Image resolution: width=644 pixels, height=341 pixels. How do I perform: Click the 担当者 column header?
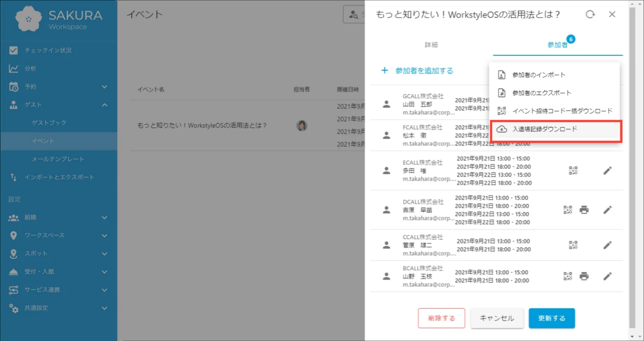pyautogui.click(x=302, y=89)
